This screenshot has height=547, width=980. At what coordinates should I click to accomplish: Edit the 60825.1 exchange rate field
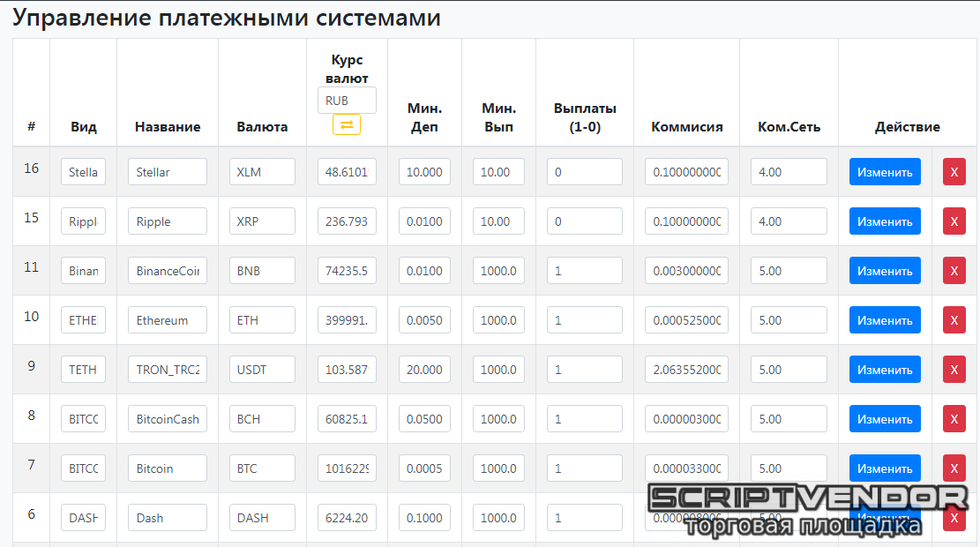pyautogui.click(x=347, y=419)
